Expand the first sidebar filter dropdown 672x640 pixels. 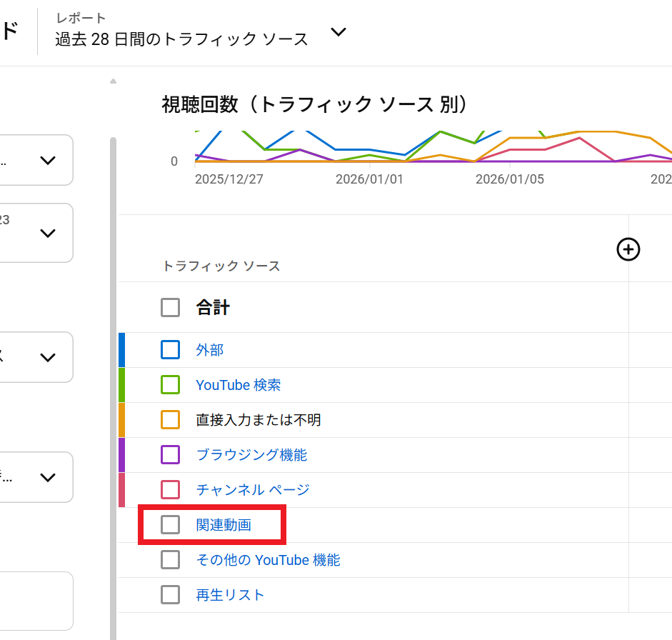tap(47, 160)
